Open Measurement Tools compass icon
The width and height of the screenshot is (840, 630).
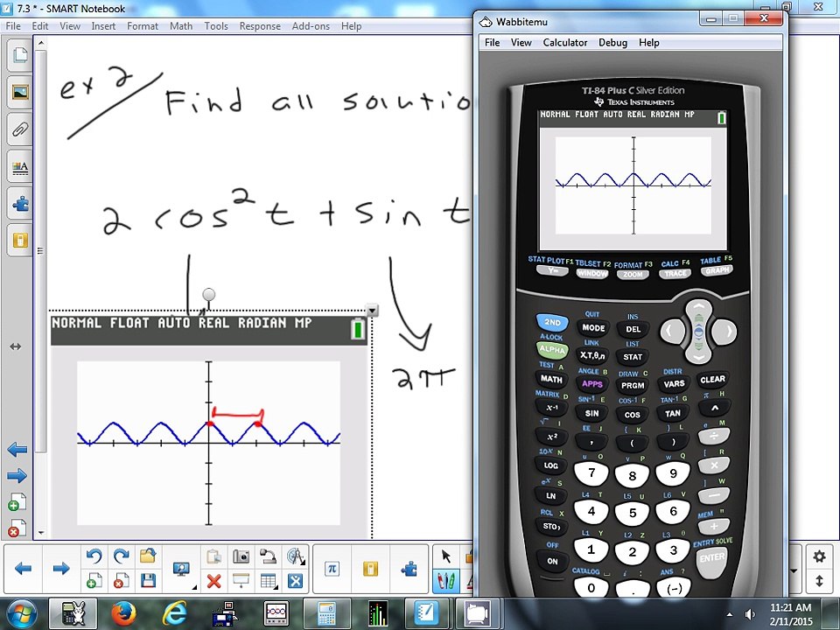coord(295,556)
